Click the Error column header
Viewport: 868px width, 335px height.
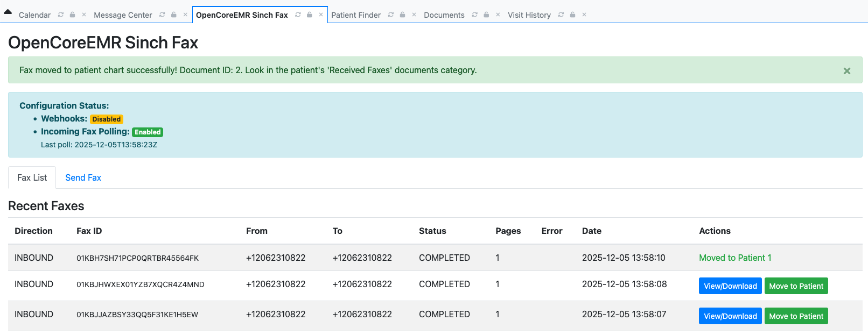point(552,231)
